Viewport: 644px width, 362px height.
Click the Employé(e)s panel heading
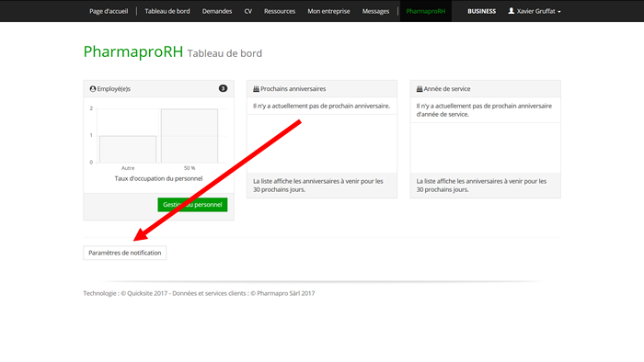point(114,88)
